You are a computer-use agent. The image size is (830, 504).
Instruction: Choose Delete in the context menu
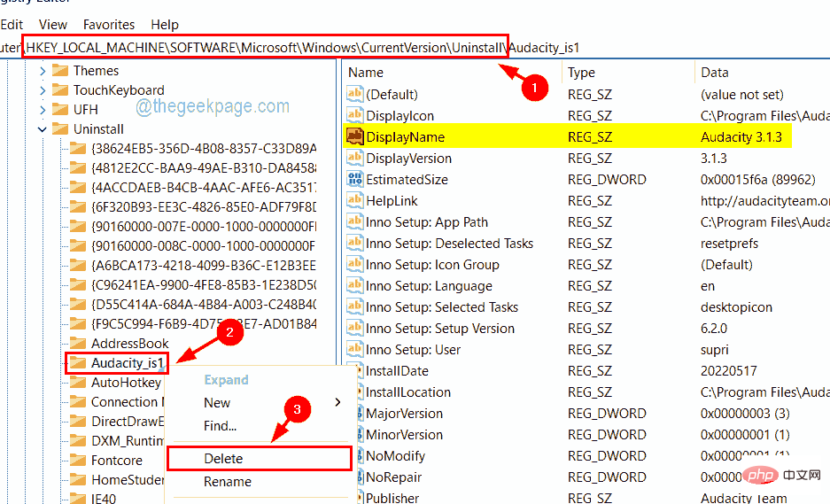point(223,459)
